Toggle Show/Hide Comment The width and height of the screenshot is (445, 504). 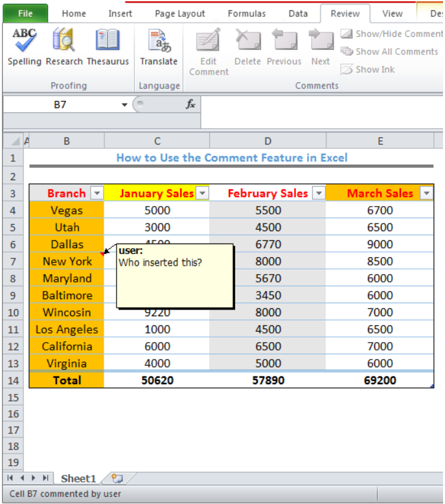392,34
